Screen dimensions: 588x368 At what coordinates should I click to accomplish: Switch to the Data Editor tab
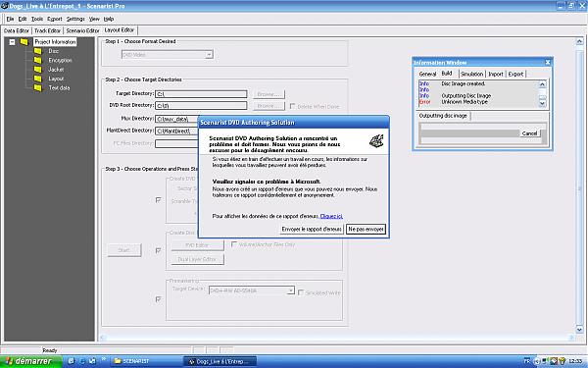point(17,30)
